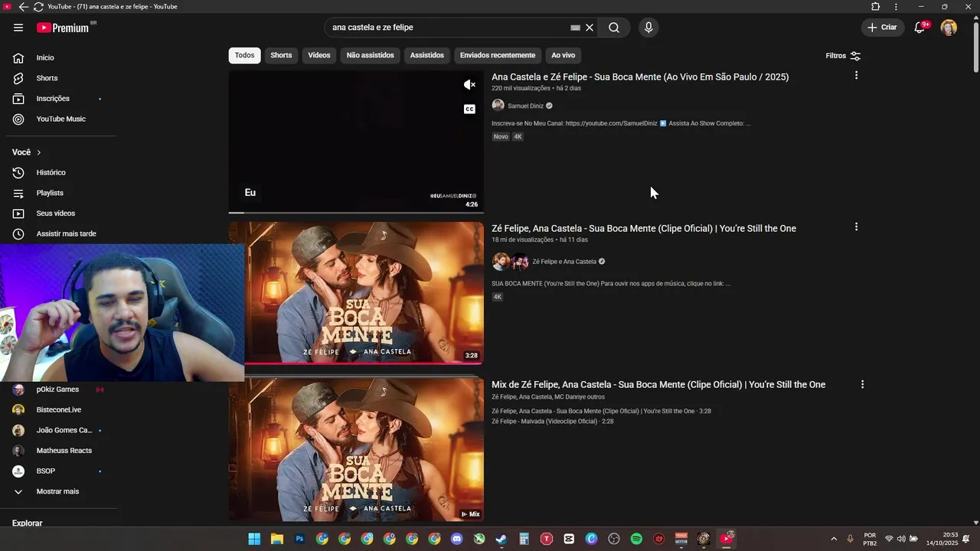Unmute the video preview speaker icon

469,85
